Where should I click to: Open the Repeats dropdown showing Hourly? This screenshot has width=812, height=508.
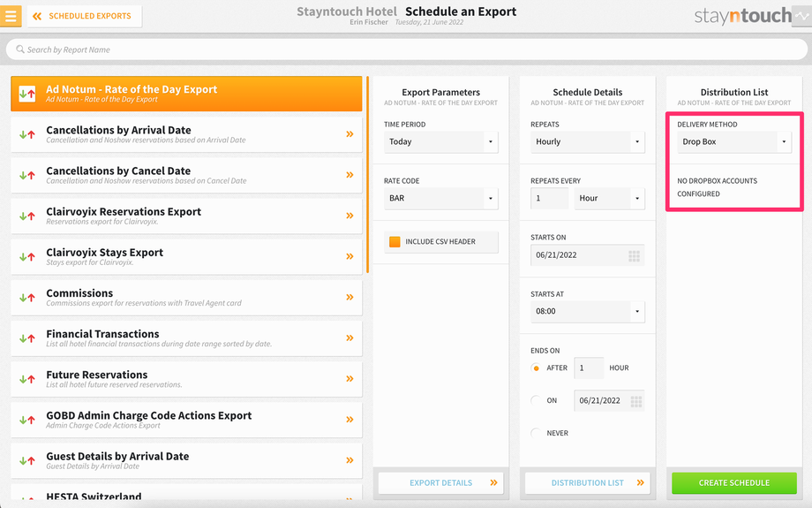[587, 141]
